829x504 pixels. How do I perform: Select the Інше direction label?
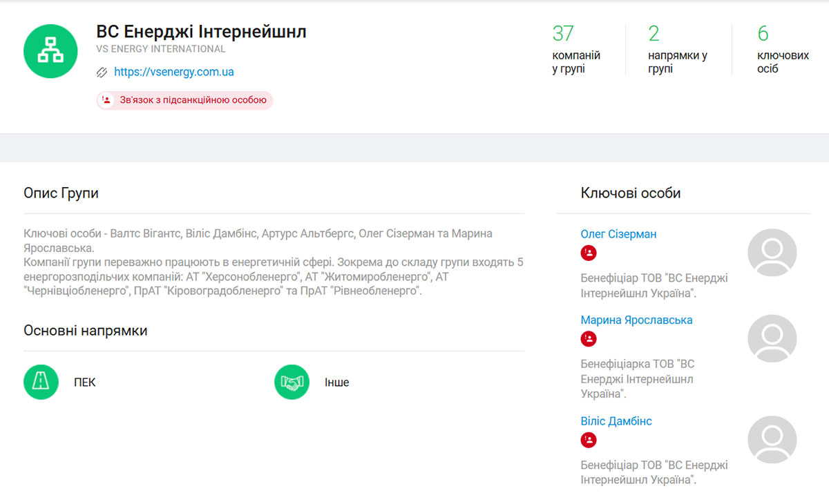coord(336,382)
